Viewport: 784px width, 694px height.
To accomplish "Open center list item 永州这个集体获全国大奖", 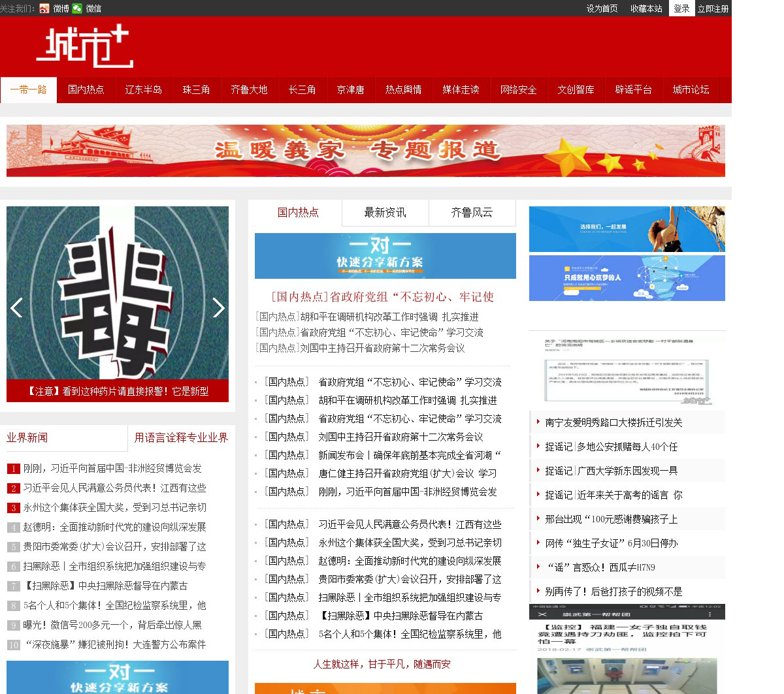I will click(410, 543).
